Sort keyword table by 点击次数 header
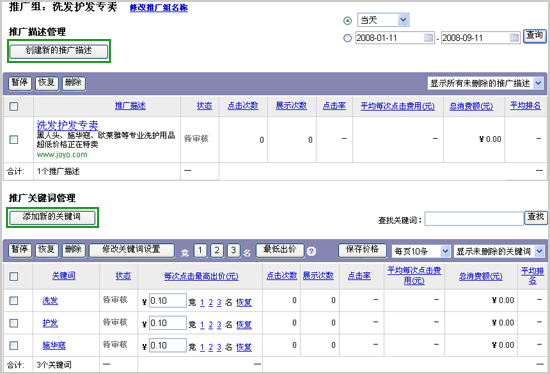Image resolution: width=550 pixels, height=374 pixels. pos(282,276)
